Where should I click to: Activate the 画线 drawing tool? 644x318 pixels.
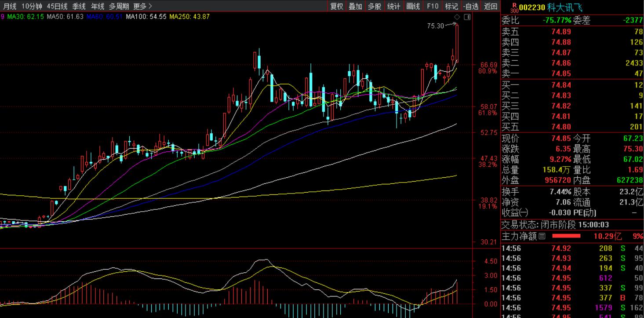point(413,6)
